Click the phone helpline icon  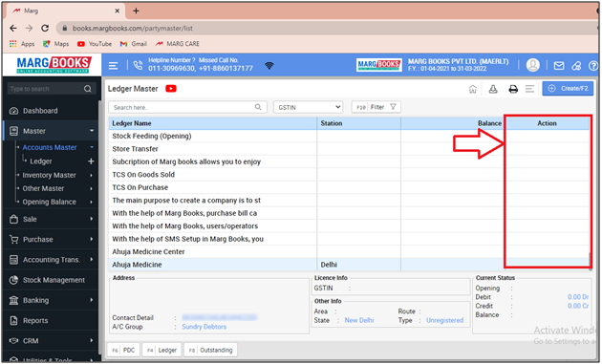click(x=138, y=65)
